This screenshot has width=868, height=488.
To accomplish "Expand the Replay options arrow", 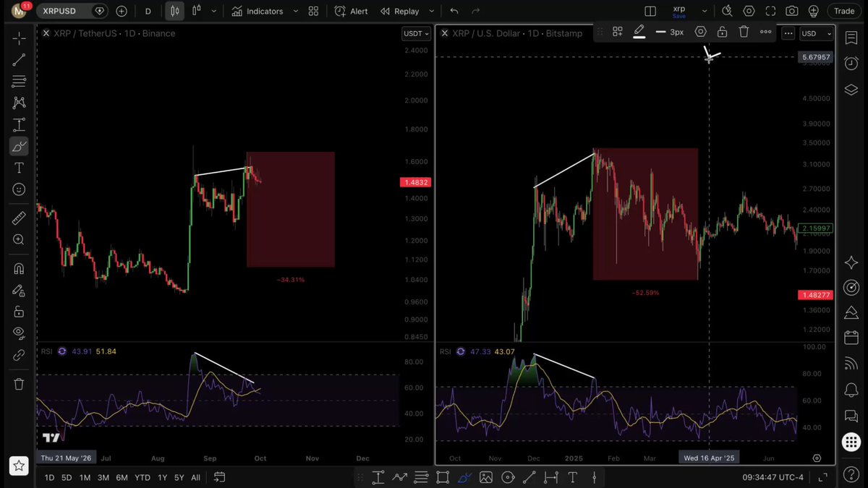I will click(431, 12).
